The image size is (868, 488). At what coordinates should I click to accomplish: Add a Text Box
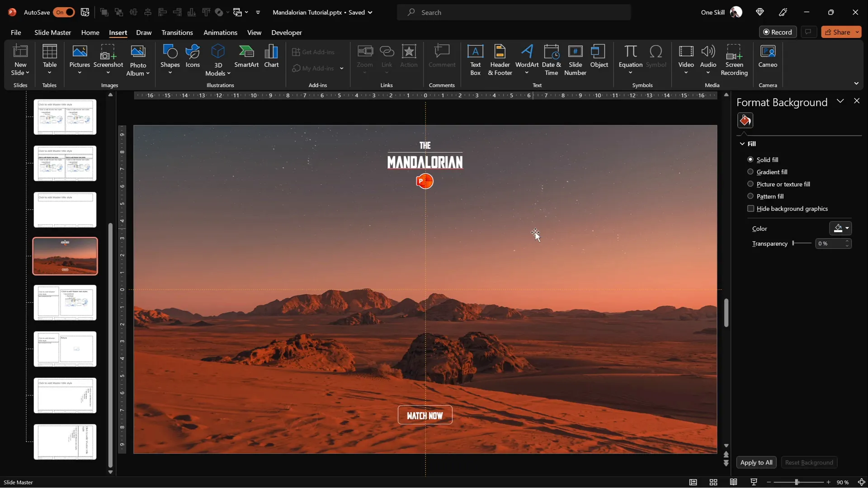coord(475,60)
